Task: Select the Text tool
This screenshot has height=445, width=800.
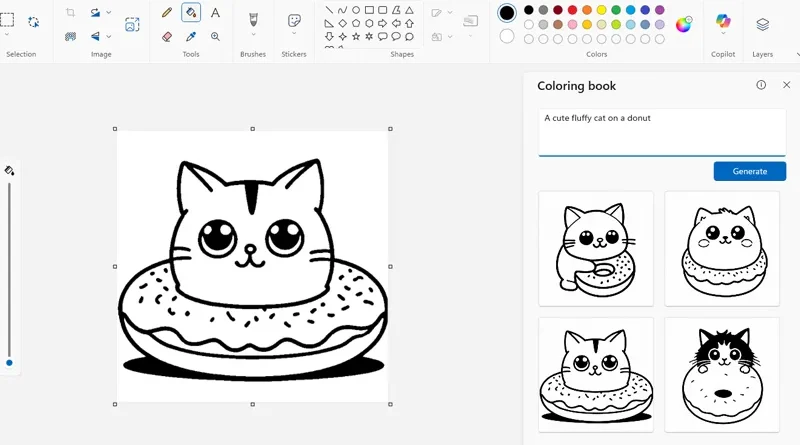Action: [x=215, y=12]
